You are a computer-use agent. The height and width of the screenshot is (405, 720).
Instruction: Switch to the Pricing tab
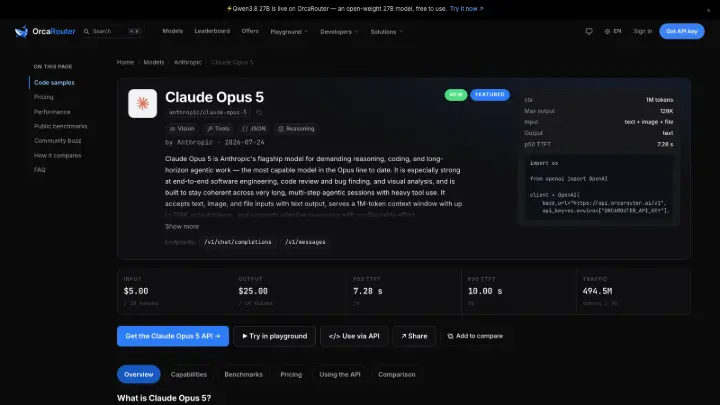(x=291, y=374)
